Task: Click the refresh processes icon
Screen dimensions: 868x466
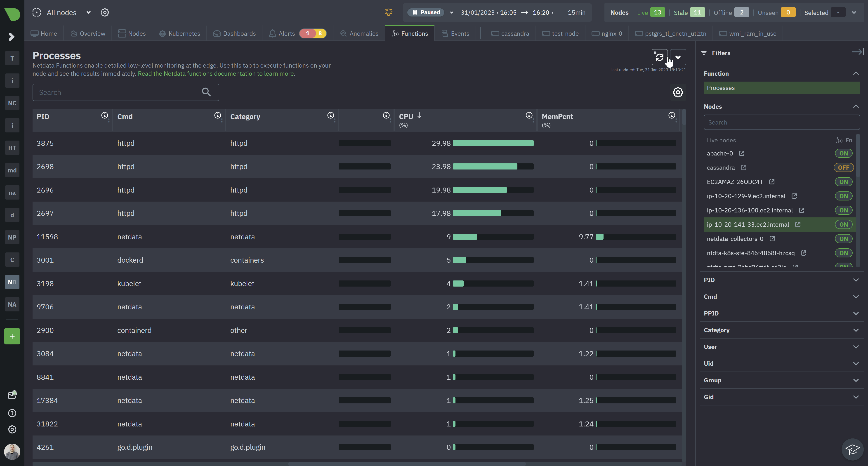Action: pyautogui.click(x=659, y=57)
